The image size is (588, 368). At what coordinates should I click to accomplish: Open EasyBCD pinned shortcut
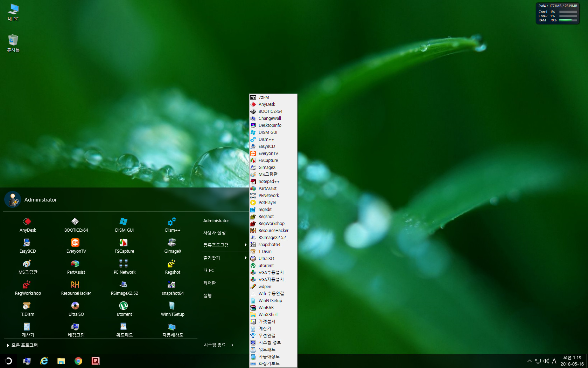pyautogui.click(x=28, y=246)
